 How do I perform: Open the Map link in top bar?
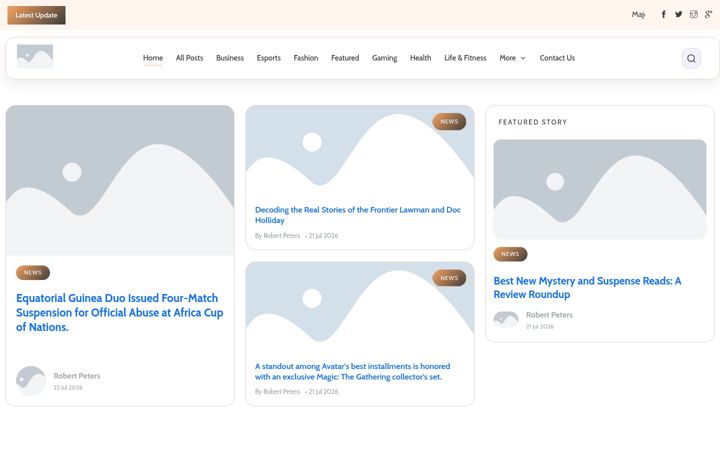point(638,15)
